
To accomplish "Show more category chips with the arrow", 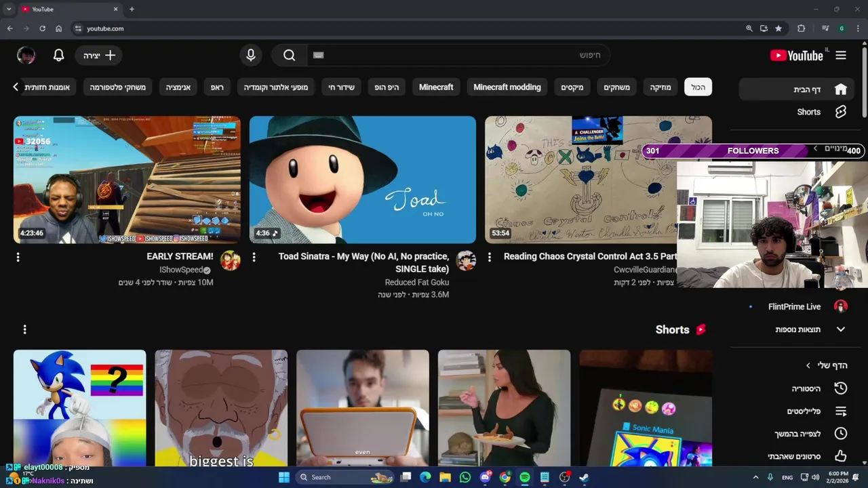I will point(15,87).
